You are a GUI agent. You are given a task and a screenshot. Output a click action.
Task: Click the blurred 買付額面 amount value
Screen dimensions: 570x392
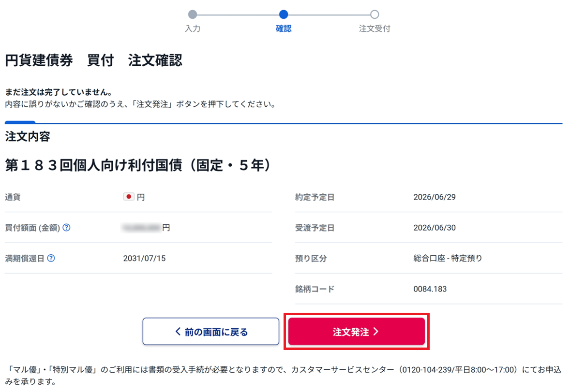[x=142, y=228]
